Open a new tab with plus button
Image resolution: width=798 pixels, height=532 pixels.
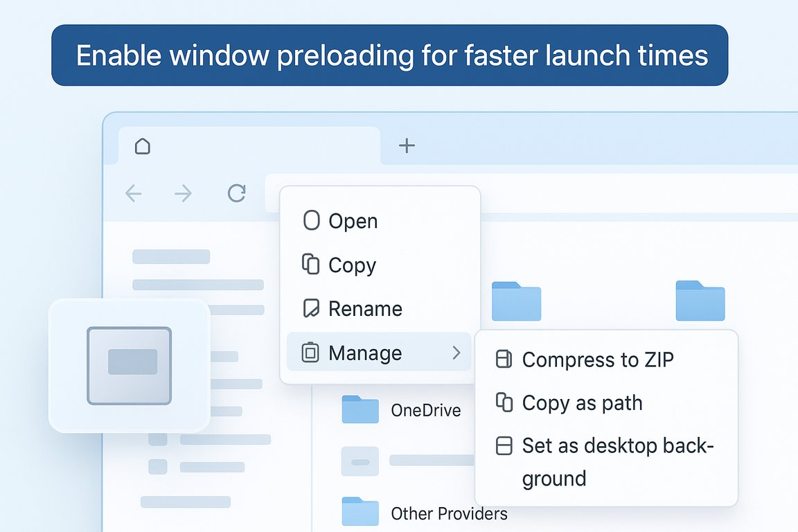tap(407, 145)
